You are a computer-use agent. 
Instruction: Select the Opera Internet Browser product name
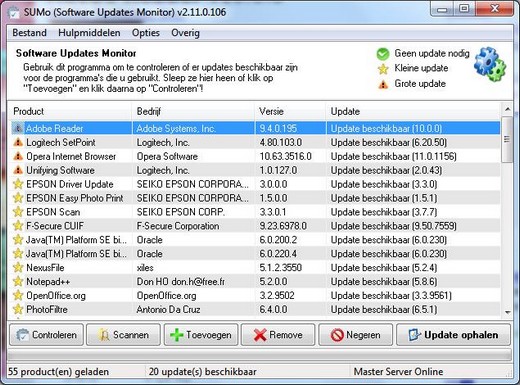(x=71, y=156)
